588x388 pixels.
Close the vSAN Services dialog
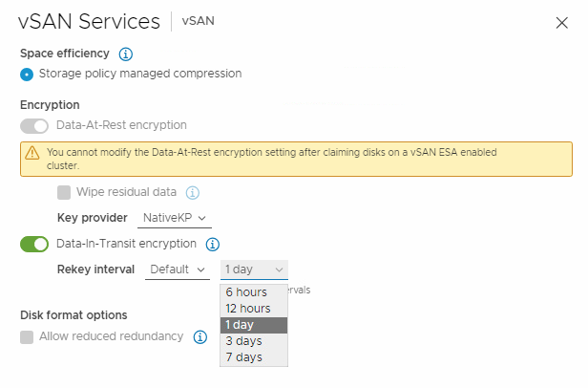561,23
